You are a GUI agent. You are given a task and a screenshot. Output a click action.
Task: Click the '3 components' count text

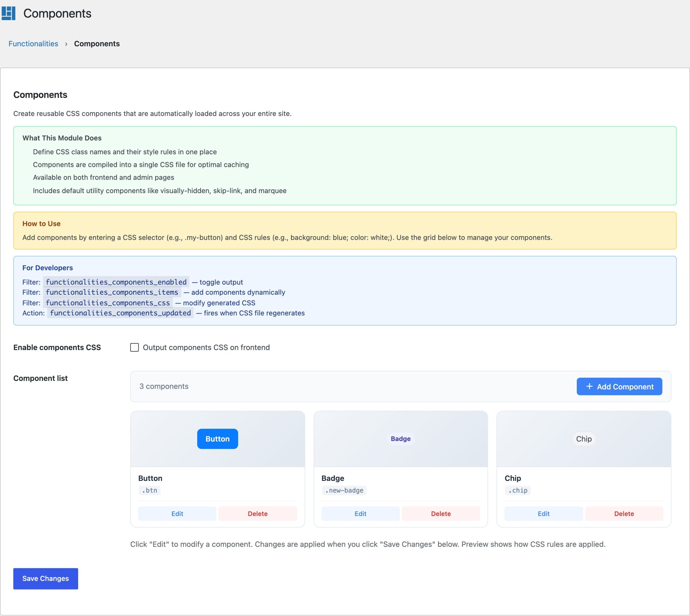(x=164, y=386)
